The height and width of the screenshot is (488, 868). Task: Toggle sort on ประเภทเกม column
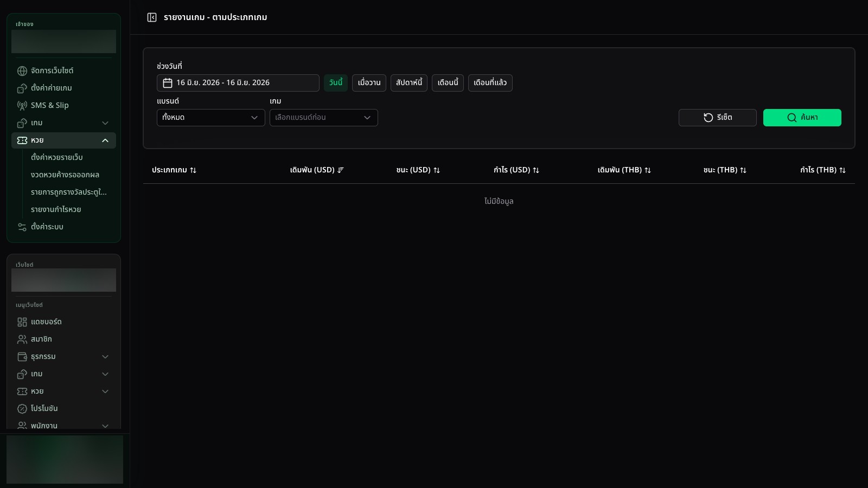pos(174,170)
